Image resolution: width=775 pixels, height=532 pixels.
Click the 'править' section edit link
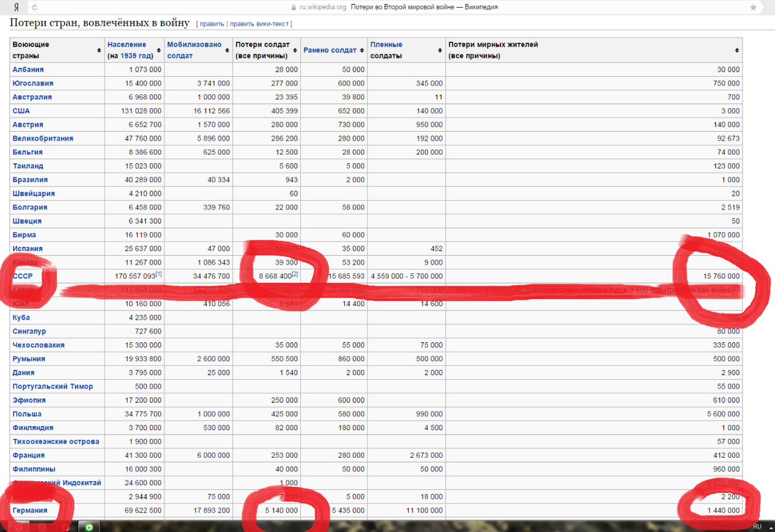coord(212,24)
